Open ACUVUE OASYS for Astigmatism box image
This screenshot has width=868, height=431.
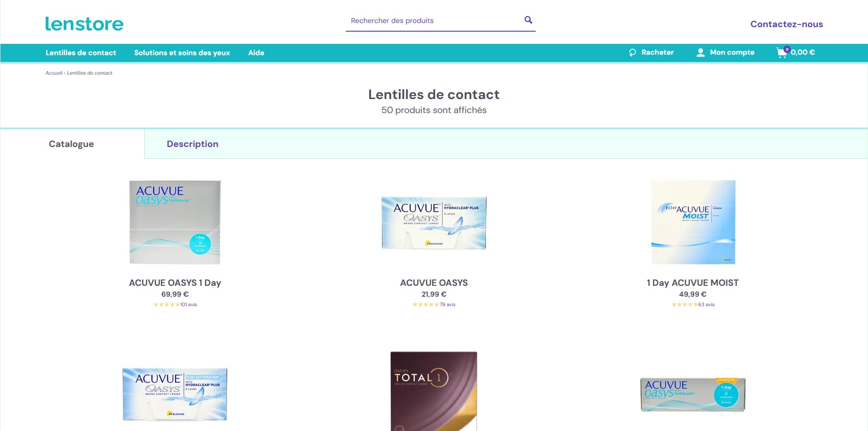[175, 394]
